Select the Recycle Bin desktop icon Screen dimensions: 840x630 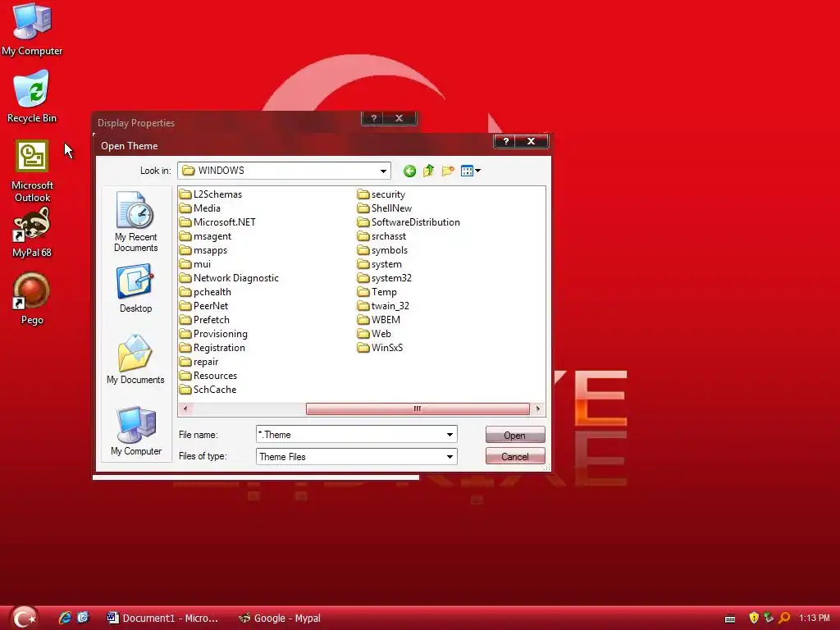(32, 97)
